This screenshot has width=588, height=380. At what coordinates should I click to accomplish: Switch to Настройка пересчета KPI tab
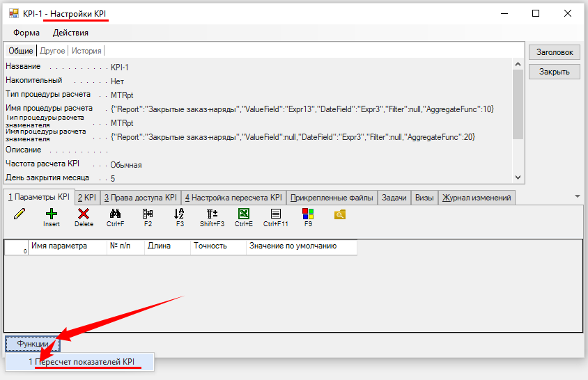[233, 198]
